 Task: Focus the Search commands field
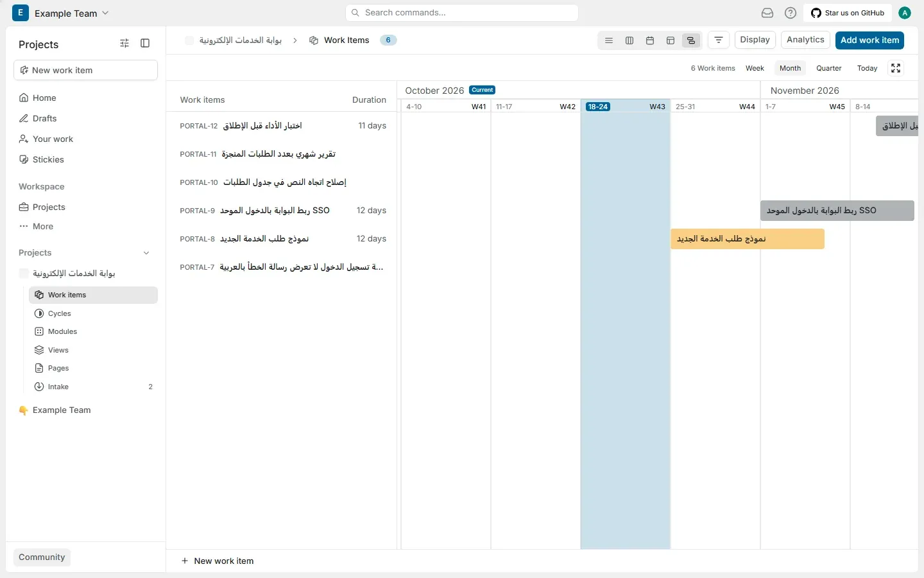[x=462, y=13]
